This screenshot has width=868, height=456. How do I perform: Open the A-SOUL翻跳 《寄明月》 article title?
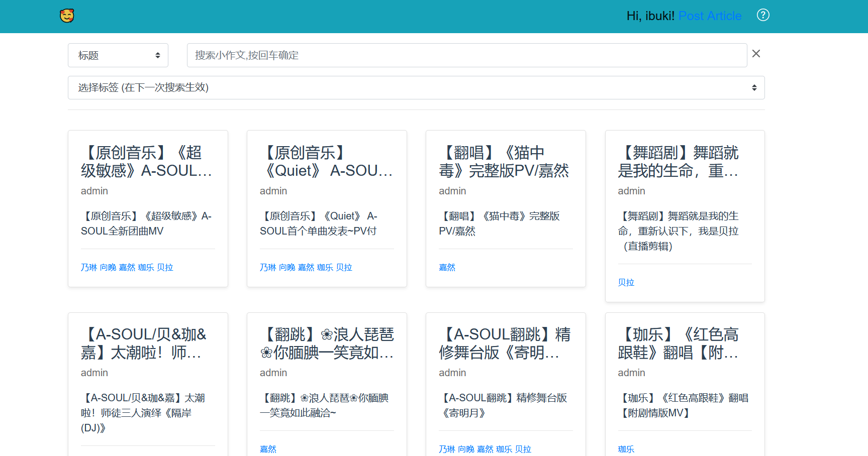click(504, 344)
